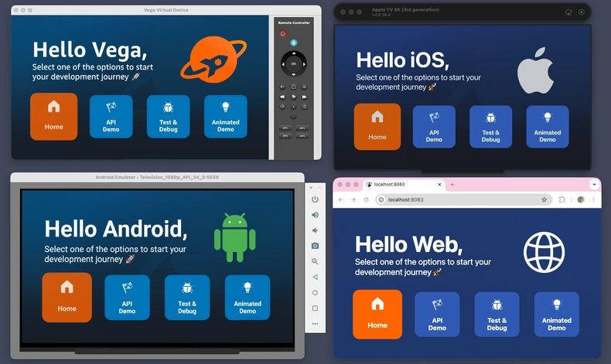Open Animated Demo tile in Android Emulator

247,298
